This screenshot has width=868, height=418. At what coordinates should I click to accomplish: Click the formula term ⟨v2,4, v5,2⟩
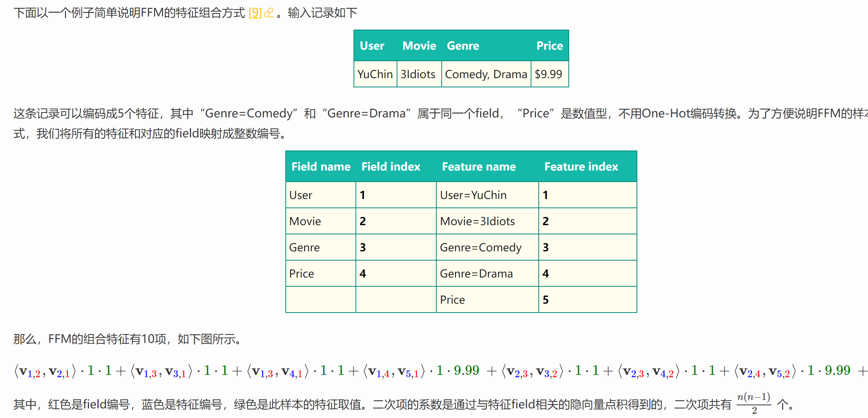click(x=765, y=371)
